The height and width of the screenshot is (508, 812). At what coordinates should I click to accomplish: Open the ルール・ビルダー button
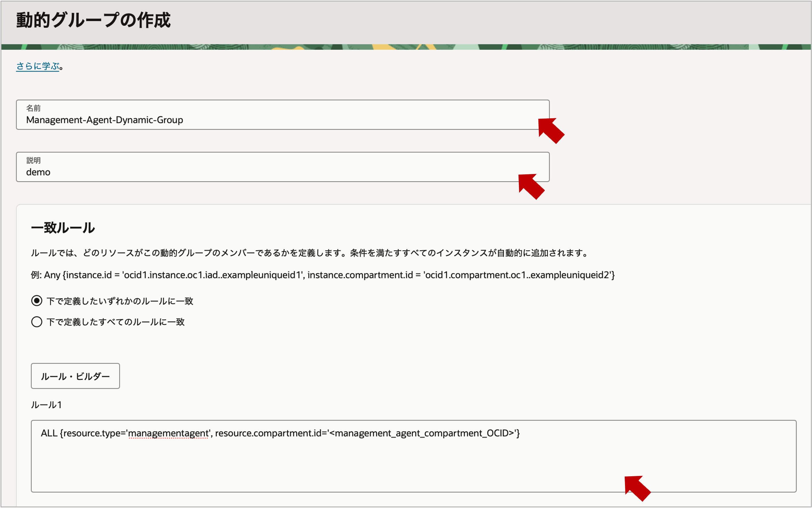[x=75, y=376]
